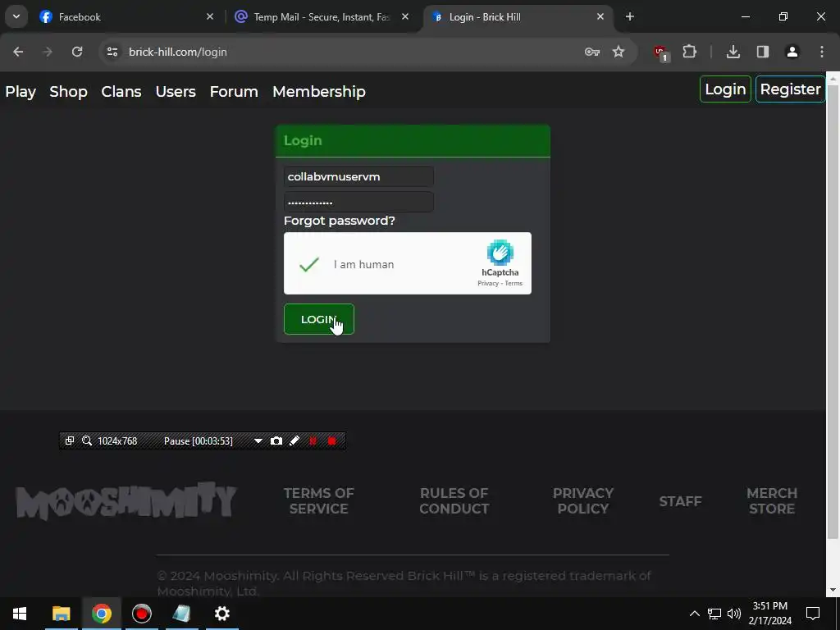Image resolution: width=840 pixels, height=630 pixels.
Task: Open the Windows Start menu
Action: pyautogui.click(x=20, y=614)
